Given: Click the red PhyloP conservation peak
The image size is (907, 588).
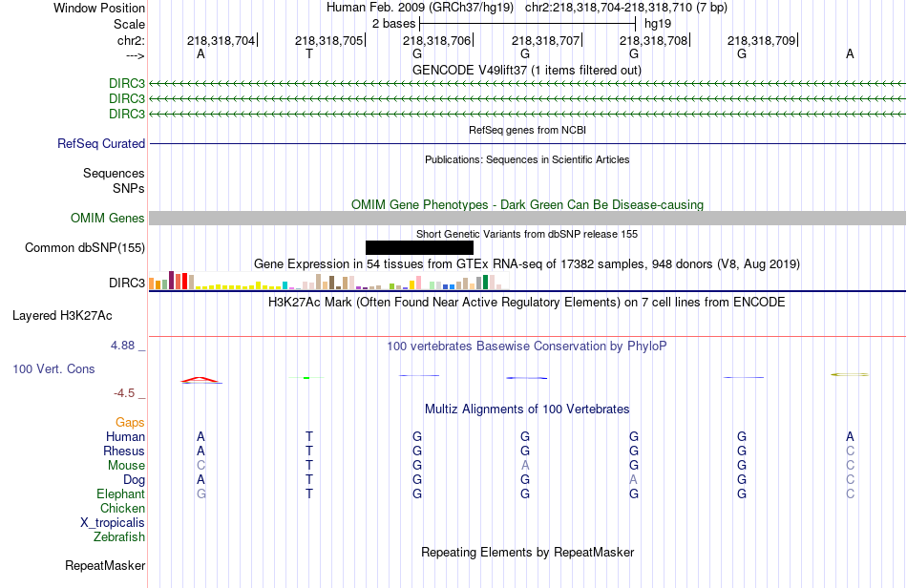Looking at the screenshot, I should point(200,379).
